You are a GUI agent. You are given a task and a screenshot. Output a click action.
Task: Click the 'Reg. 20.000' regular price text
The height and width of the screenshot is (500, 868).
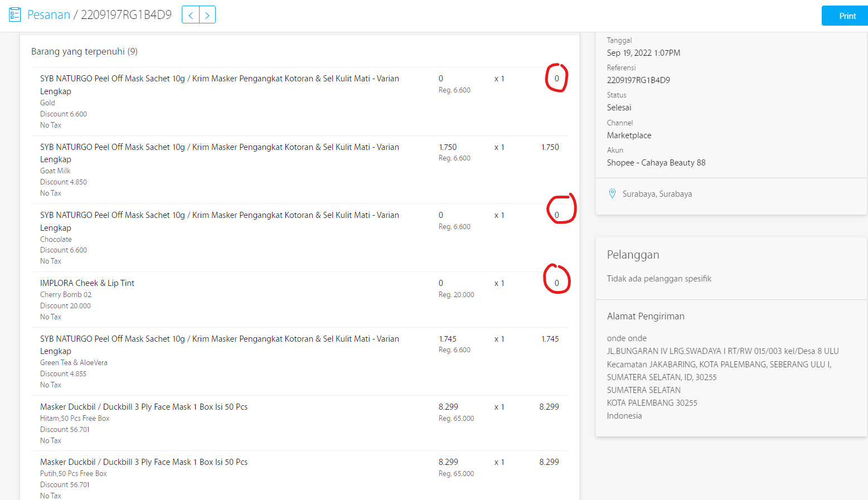coord(457,294)
